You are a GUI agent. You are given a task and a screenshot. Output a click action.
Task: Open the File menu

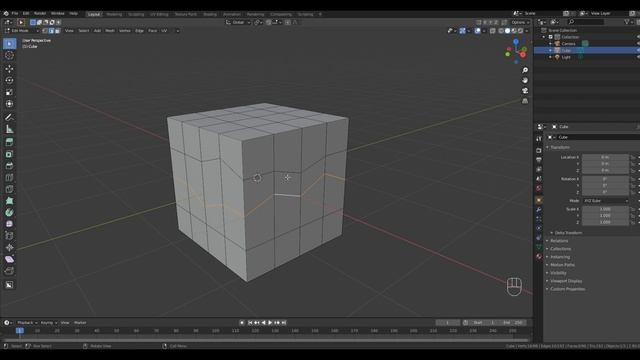pyautogui.click(x=15, y=13)
